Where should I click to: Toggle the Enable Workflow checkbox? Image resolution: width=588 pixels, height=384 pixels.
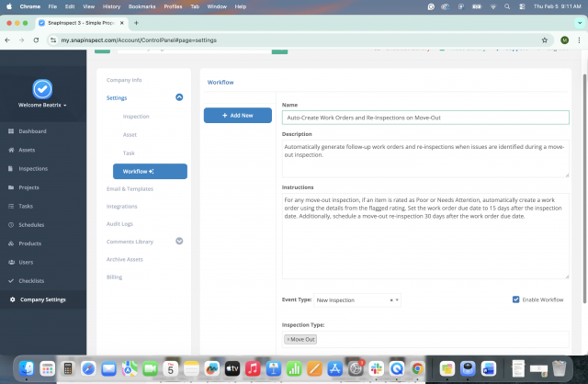(x=515, y=299)
